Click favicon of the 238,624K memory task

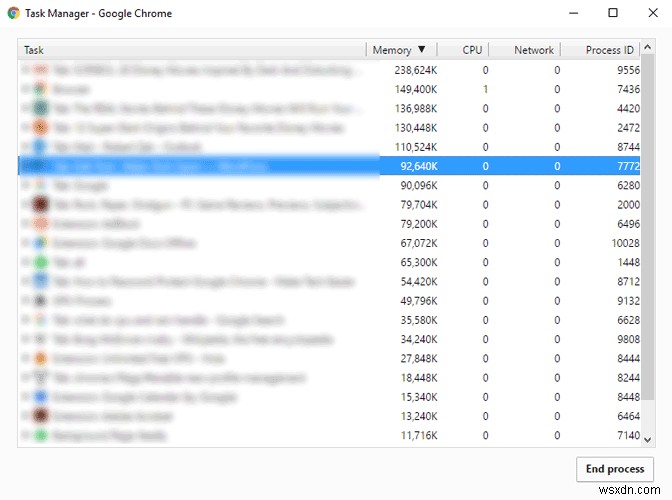40,70
